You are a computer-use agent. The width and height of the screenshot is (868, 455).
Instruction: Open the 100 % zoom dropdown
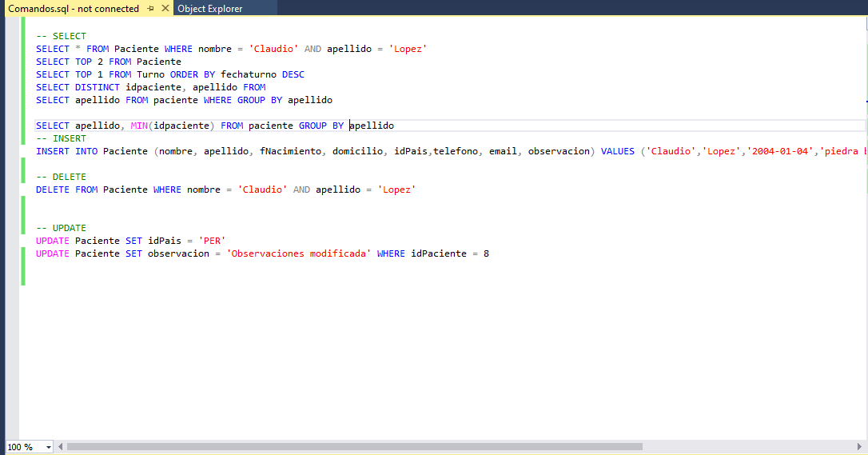pos(48,447)
